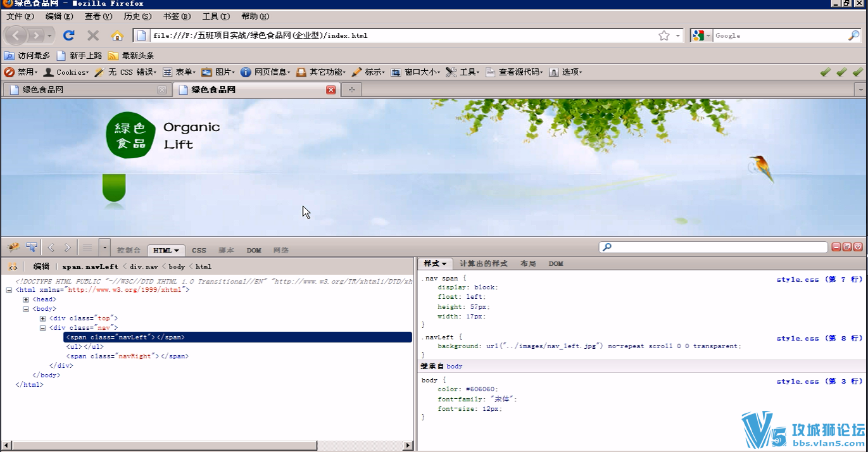Open the 访问最多 bookmarks folder
Viewport: 868px width, 452px height.
tap(27, 56)
